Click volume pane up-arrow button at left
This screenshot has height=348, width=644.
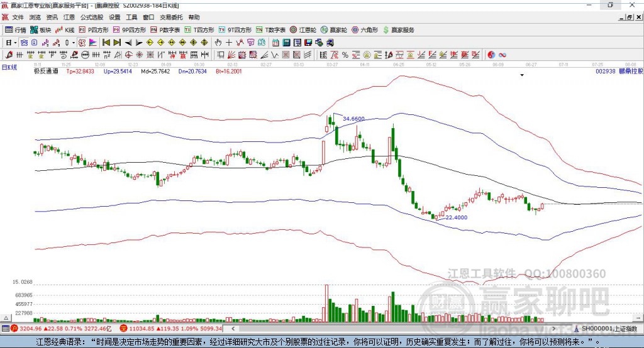click(6, 318)
